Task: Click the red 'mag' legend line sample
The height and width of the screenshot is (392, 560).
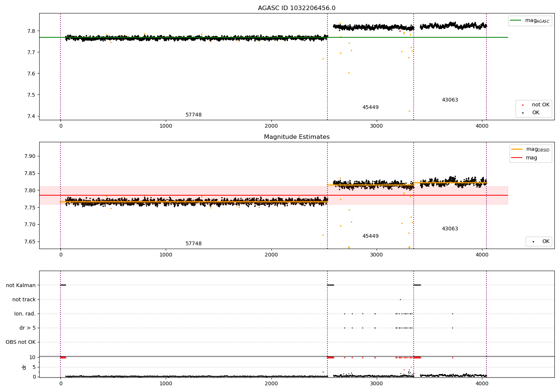Action: pyautogui.click(x=517, y=158)
